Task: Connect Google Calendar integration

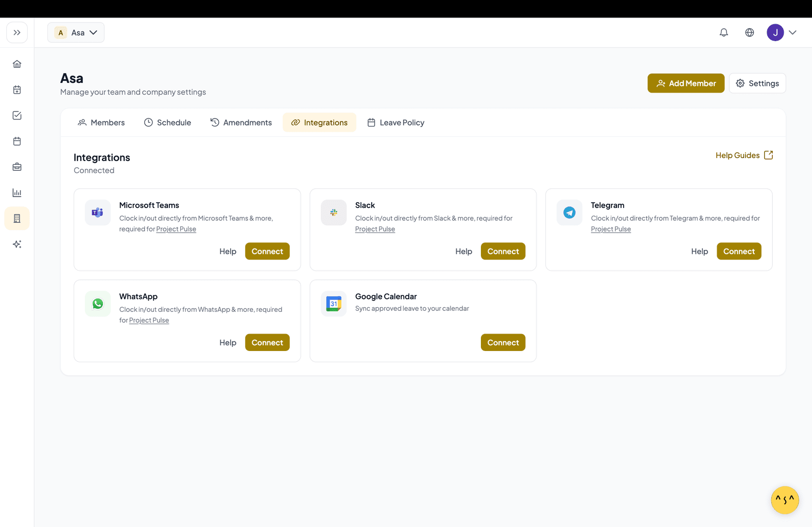Action: [503, 343]
